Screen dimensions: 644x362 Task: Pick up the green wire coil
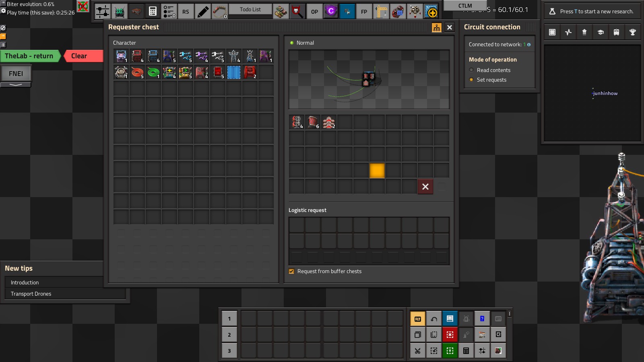(153, 72)
